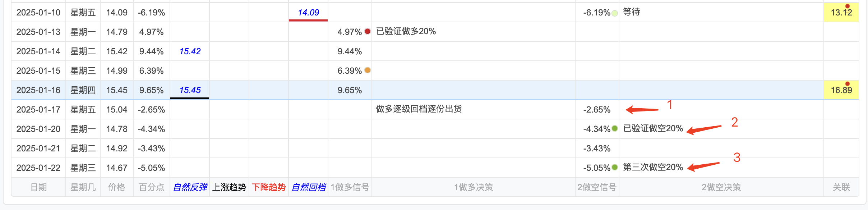The height and width of the screenshot is (210, 868).
Task: Click the 自然回档 column header
Action: (x=308, y=187)
